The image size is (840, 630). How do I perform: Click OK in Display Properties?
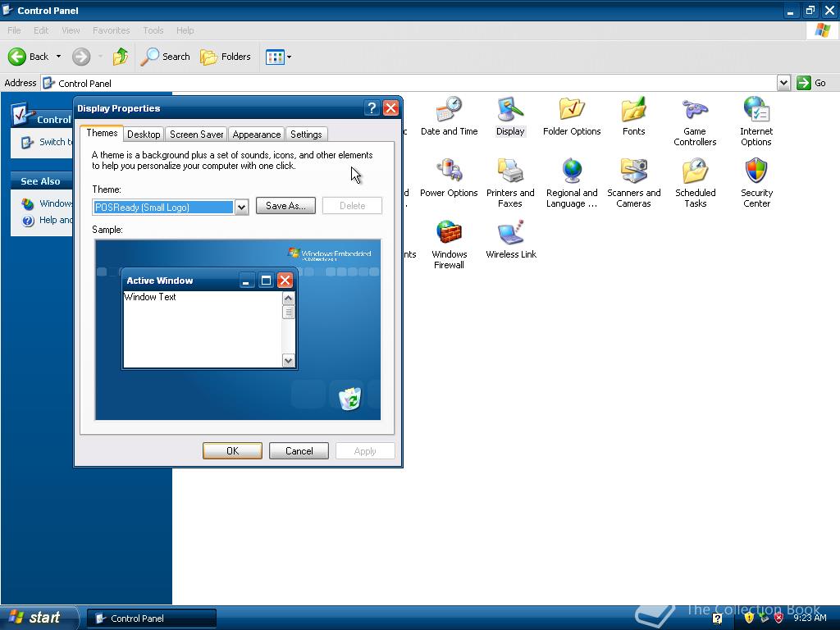232,451
